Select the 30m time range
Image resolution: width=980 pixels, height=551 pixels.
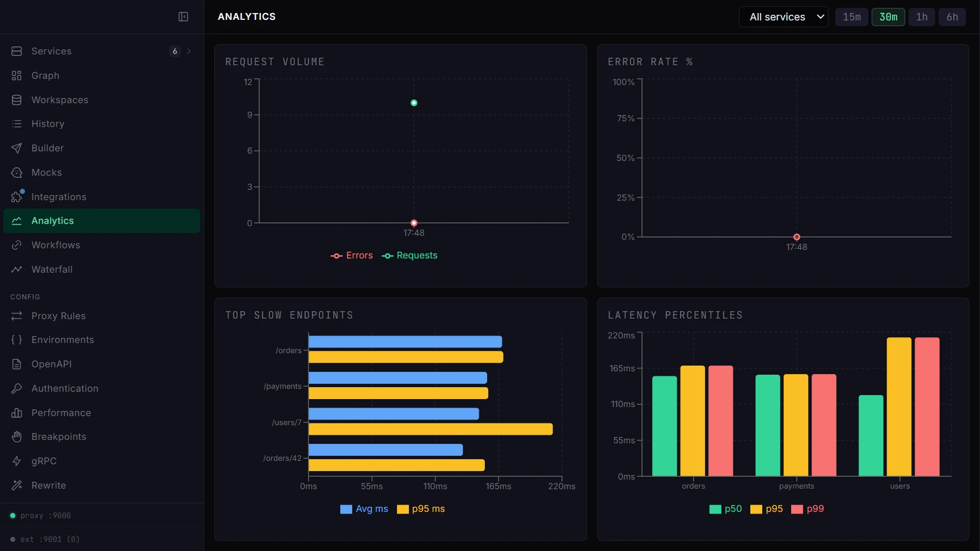tap(888, 17)
